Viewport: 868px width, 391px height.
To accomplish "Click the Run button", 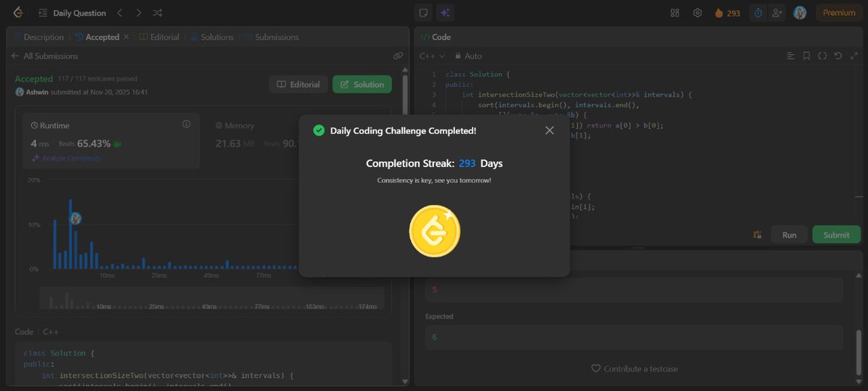I will click(x=789, y=235).
